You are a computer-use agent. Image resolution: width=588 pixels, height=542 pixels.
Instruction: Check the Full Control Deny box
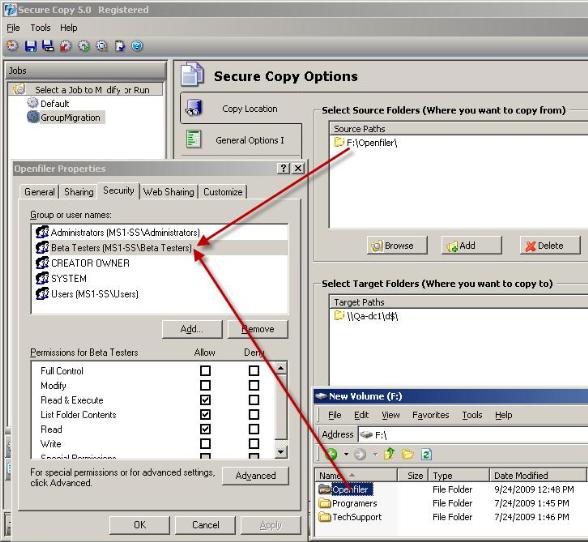[254, 371]
